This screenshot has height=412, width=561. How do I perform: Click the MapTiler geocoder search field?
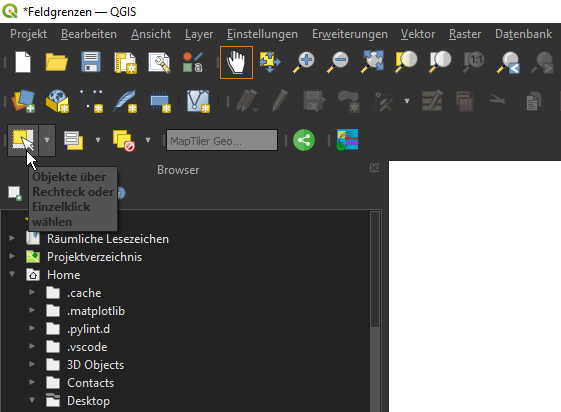(x=222, y=140)
